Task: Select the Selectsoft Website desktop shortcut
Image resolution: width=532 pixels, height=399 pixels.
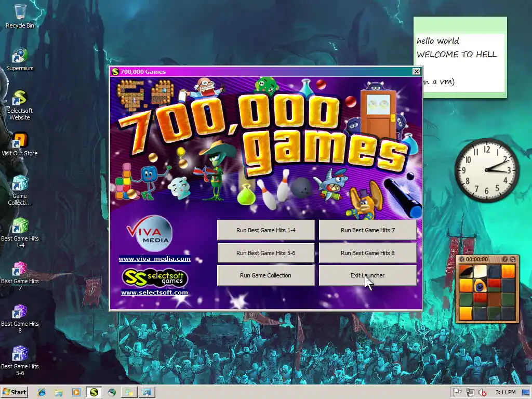Action: 20,105
